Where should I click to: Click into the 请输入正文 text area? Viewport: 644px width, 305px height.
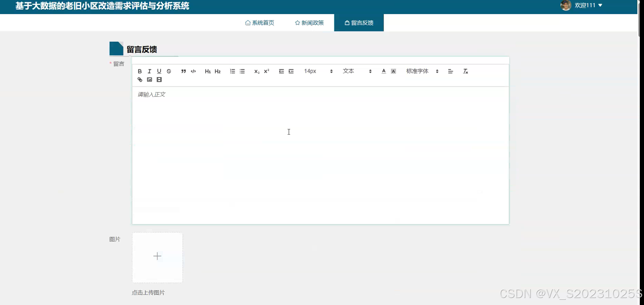click(321, 155)
